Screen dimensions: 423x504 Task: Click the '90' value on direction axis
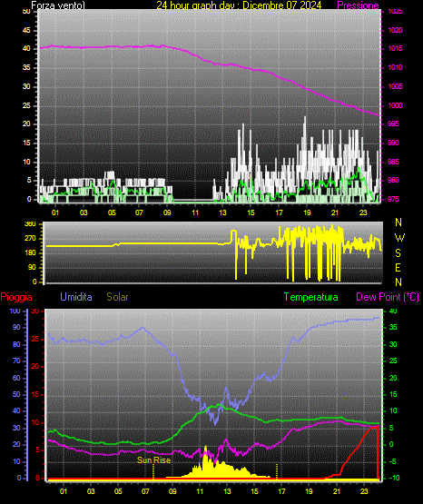pos(32,267)
